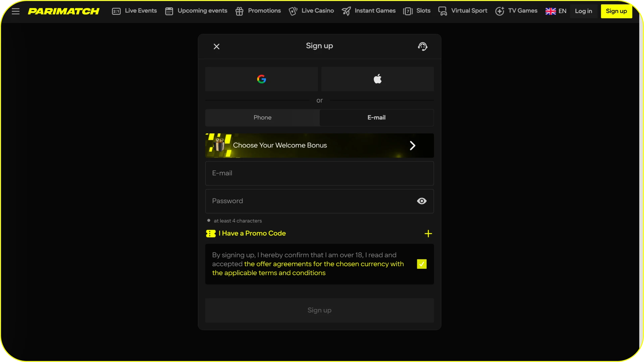Screen dimensions: 644x362
Task: Show password with the eye icon
Action: point(422,201)
